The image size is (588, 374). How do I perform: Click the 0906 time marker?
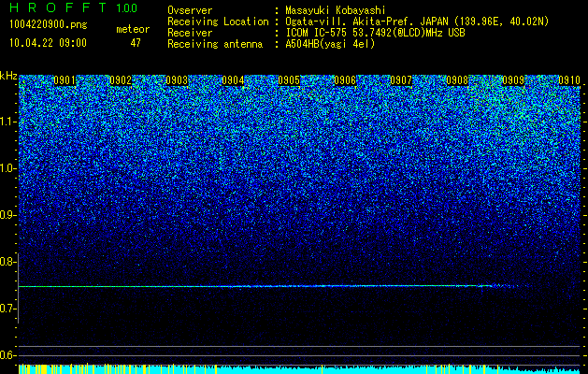[345, 80]
